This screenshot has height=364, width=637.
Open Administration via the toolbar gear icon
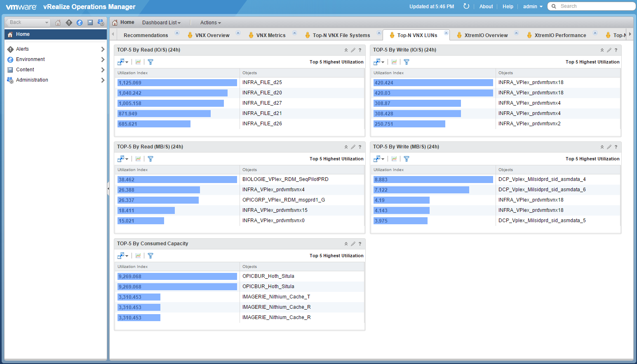click(101, 23)
